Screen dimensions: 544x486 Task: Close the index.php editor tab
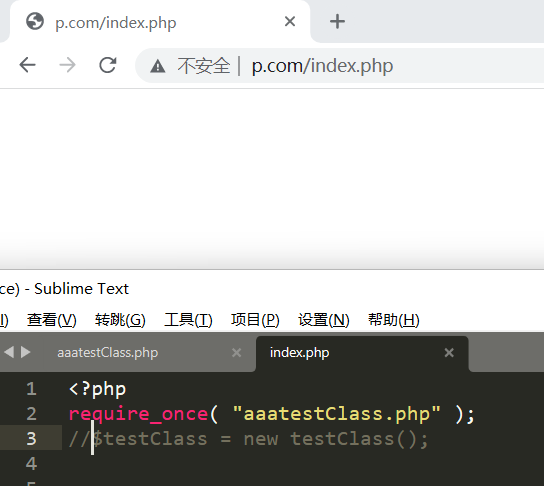click(449, 353)
